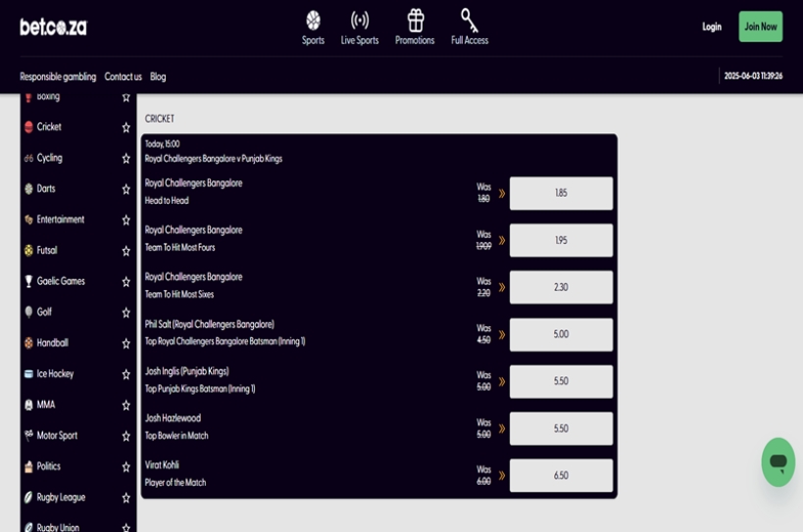Screen dimensions: 803x532
Task: Click the Player of the Match label
Action: pos(176,482)
